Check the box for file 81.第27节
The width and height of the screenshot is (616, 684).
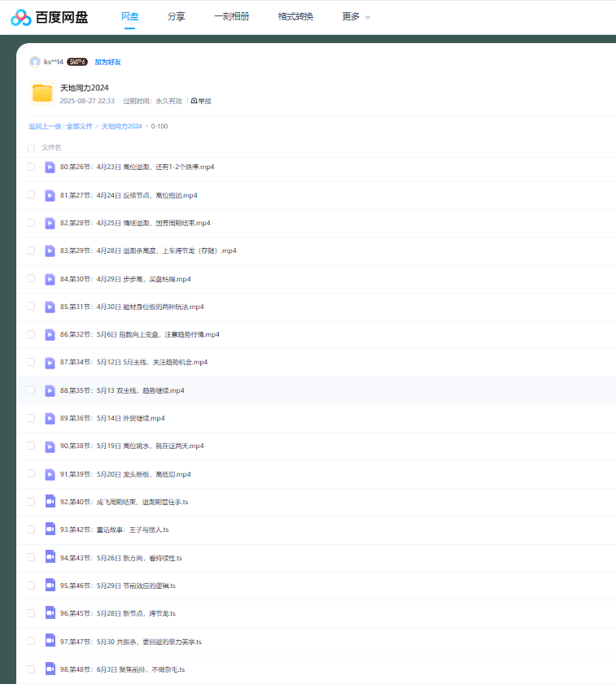31,195
